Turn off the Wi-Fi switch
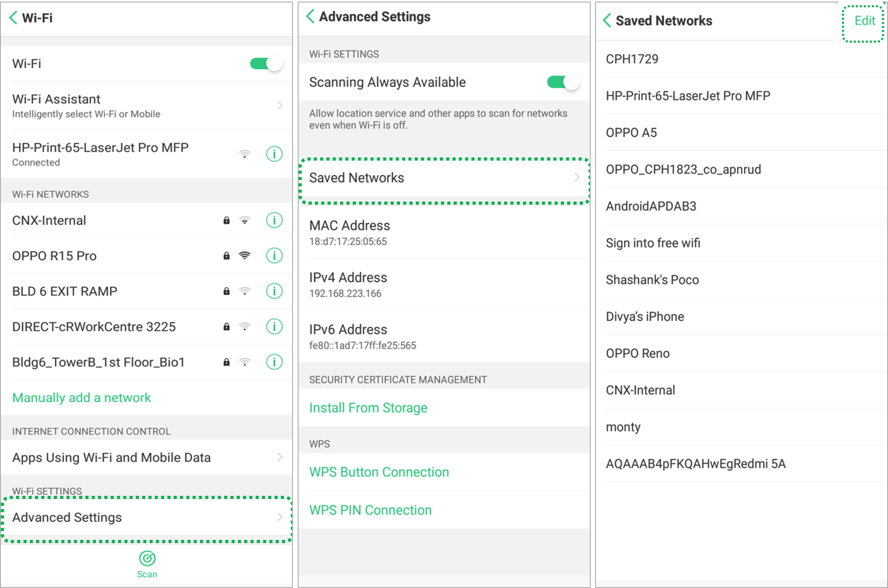The image size is (888, 588). (266, 64)
